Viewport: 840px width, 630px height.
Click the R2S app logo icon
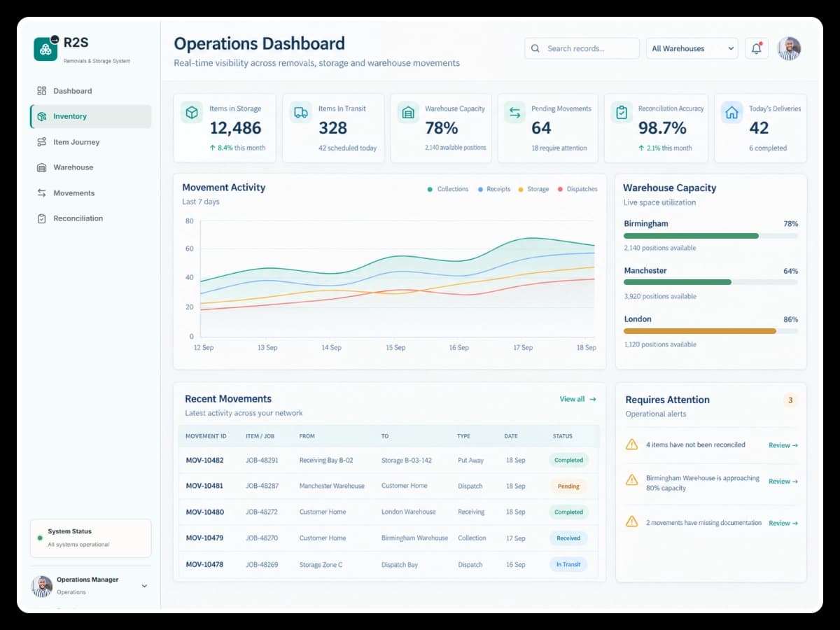click(x=45, y=48)
